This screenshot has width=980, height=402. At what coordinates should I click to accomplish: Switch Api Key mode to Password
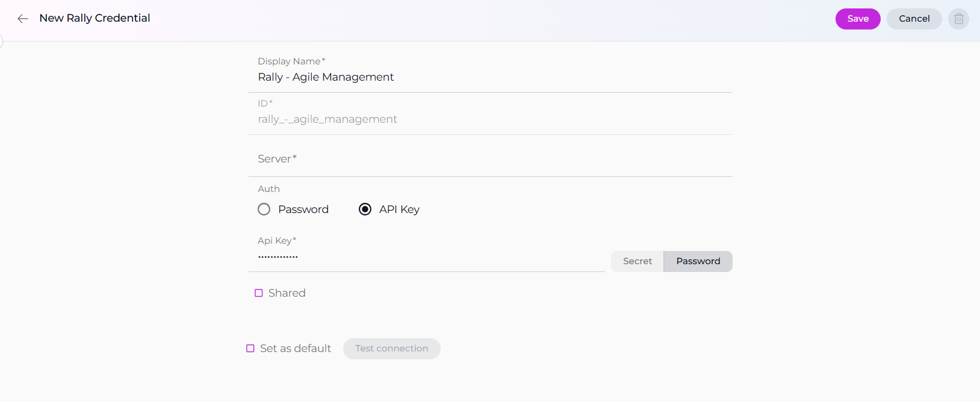point(698,261)
